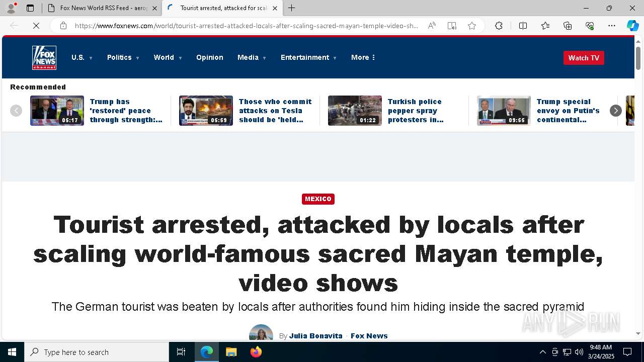Open the network status icon
This screenshot has height=362, width=644.
coord(567,352)
